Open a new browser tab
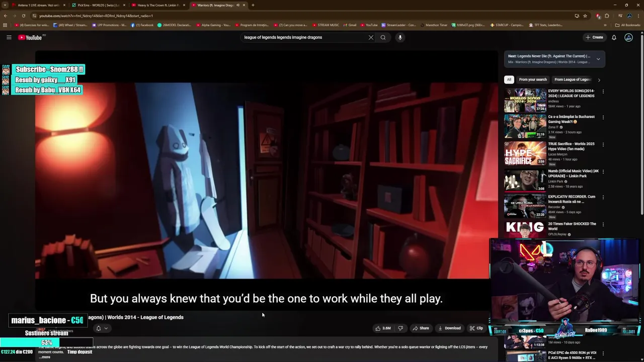Viewport: 644px width, 362px height. [x=253, y=5]
